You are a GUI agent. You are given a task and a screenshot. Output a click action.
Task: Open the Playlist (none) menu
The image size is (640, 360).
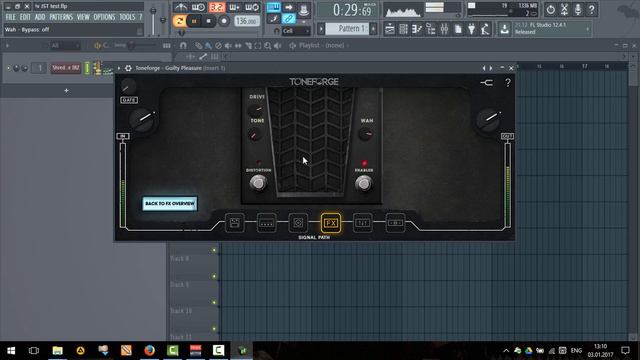coord(321,45)
